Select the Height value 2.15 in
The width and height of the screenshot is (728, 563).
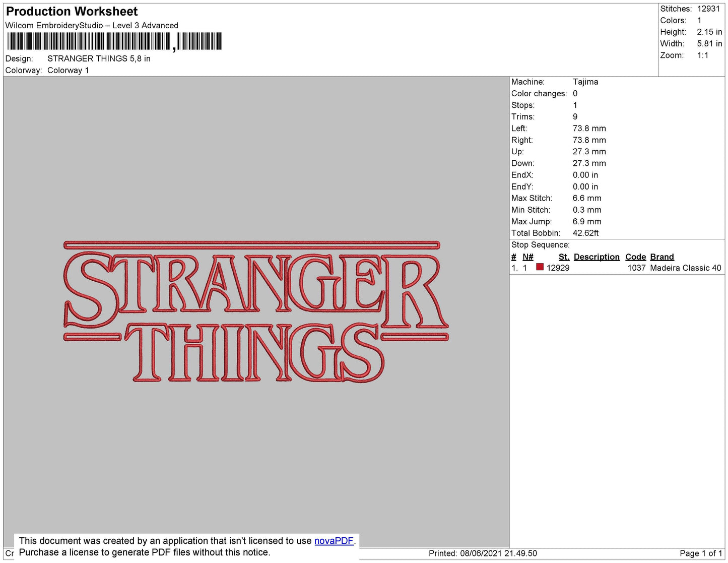(709, 32)
